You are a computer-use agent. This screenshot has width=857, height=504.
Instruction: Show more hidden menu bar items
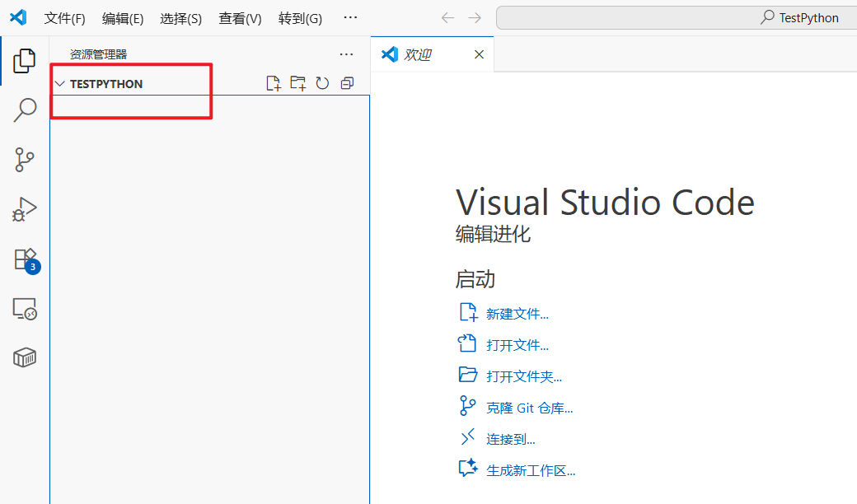pos(350,17)
